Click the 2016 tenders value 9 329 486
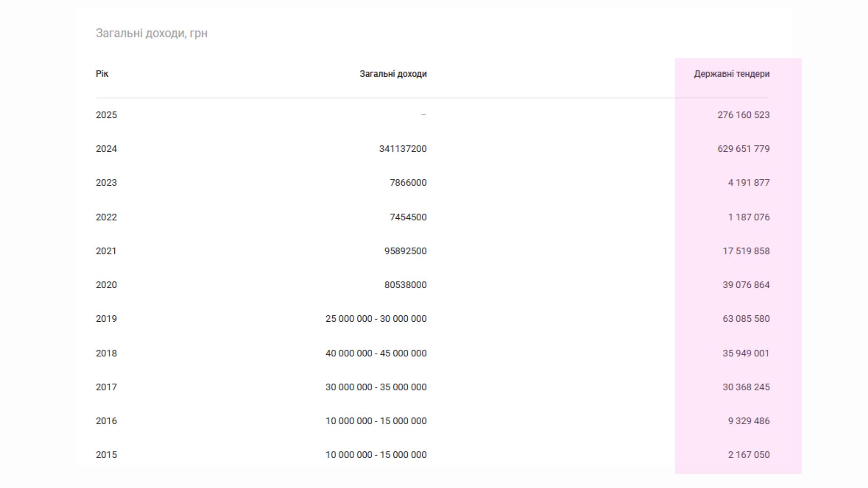Screen dimensions: 868x488 tap(749, 421)
